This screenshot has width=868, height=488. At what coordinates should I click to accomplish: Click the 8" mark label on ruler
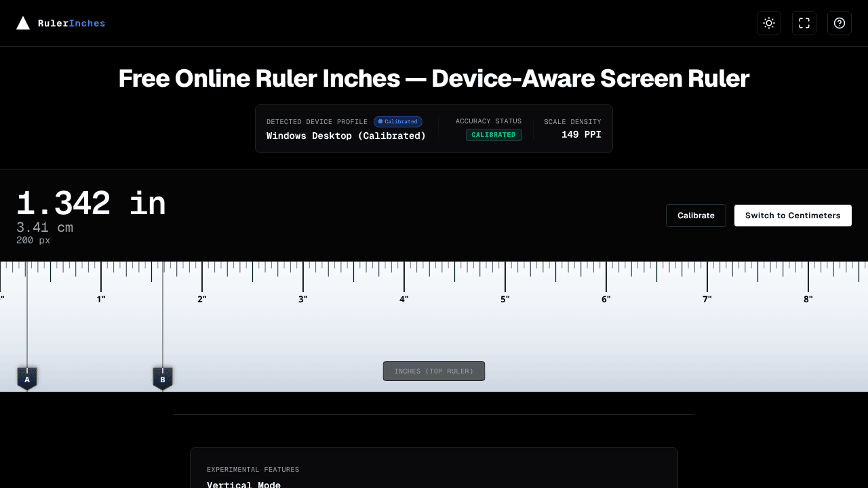[808, 299]
